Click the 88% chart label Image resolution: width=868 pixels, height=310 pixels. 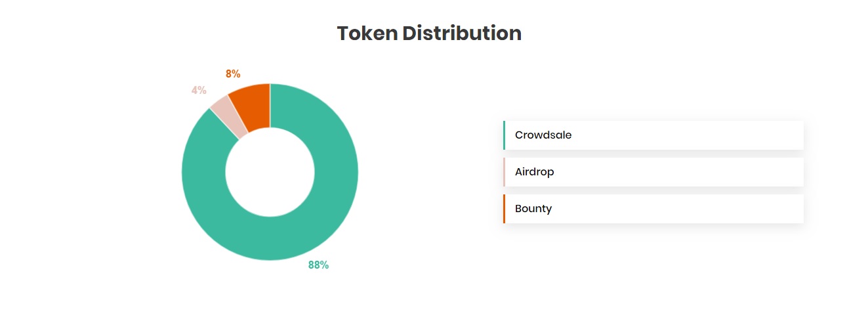tap(318, 265)
